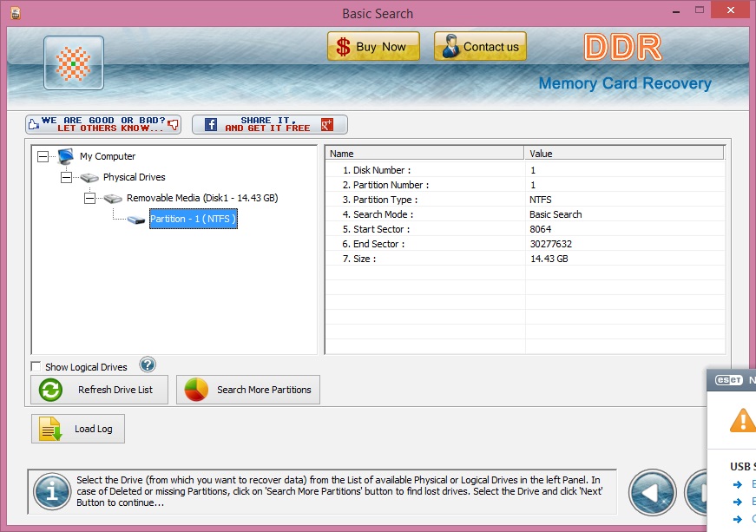Viewport: 756px width, 532px height.
Task: Select Partition - 1 (NTFS) in tree
Action: pos(192,220)
